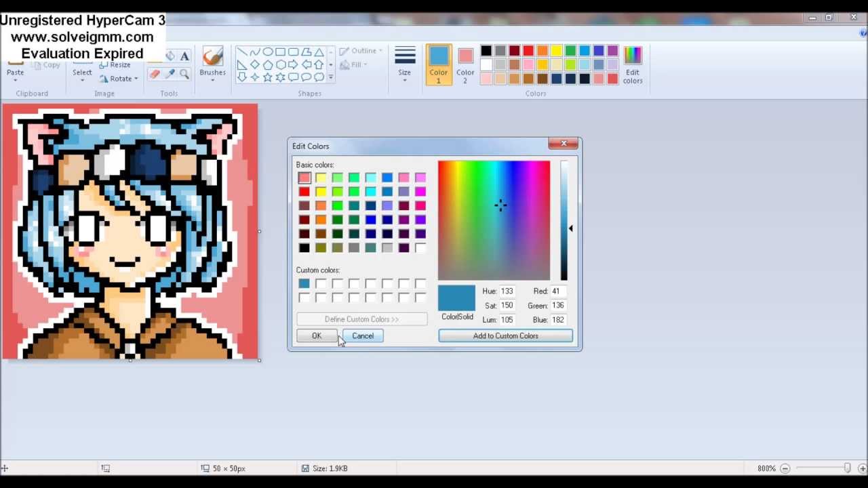This screenshot has height=488, width=868.
Task: Select the first custom blue color swatch
Action: tap(304, 283)
